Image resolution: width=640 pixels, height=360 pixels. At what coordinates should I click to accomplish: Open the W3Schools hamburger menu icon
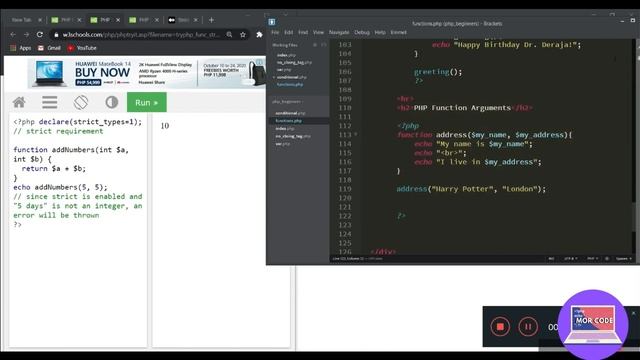coord(49,102)
